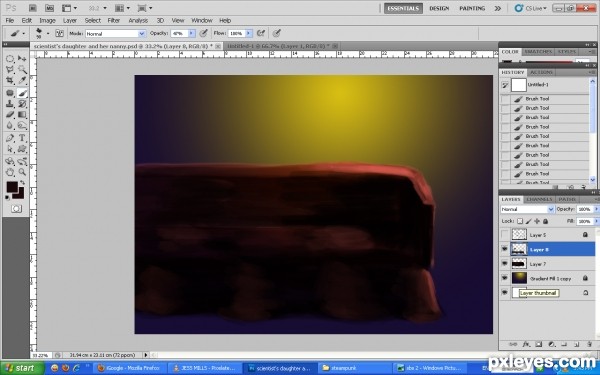Toggle lock all padlock in Layers
Image resolution: width=600 pixels, height=375 pixels.
[x=546, y=221]
